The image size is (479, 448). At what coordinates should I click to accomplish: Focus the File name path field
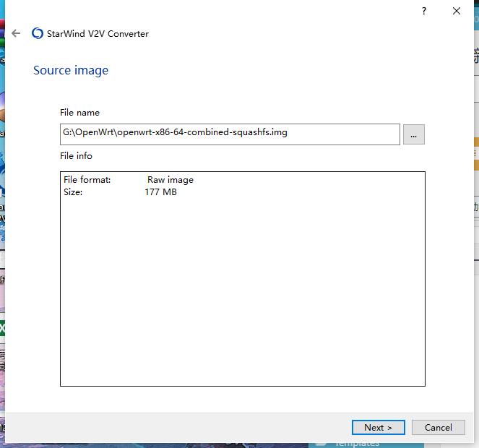click(230, 134)
